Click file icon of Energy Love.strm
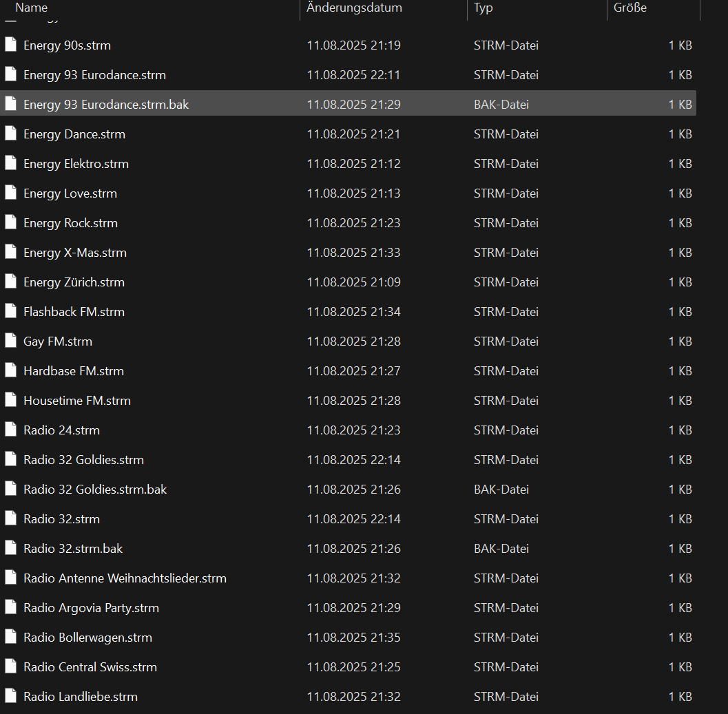This screenshot has height=714, width=728. 11,192
